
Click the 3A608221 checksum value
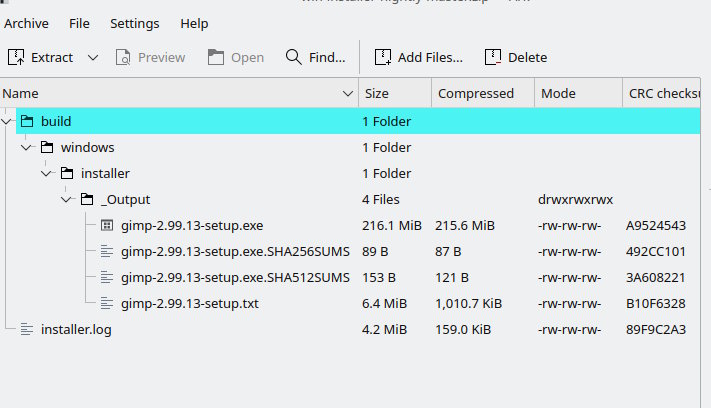656,277
